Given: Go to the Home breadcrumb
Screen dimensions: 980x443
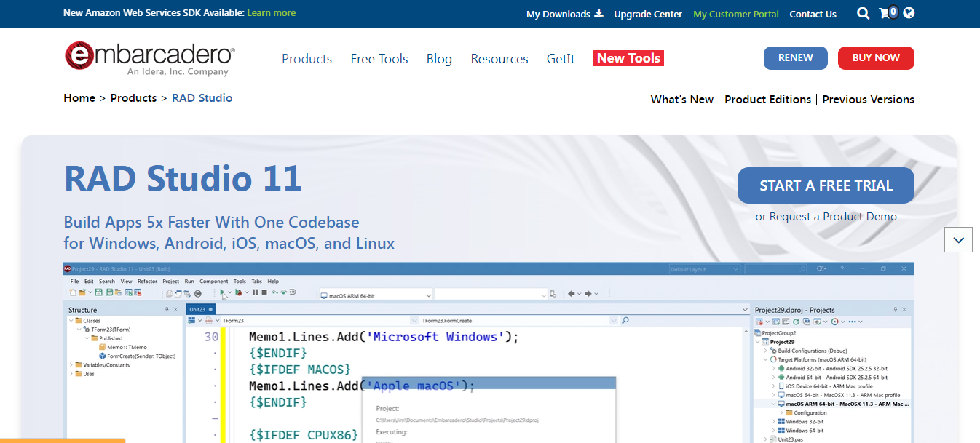Looking at the screenshot, I should [79, 97].
